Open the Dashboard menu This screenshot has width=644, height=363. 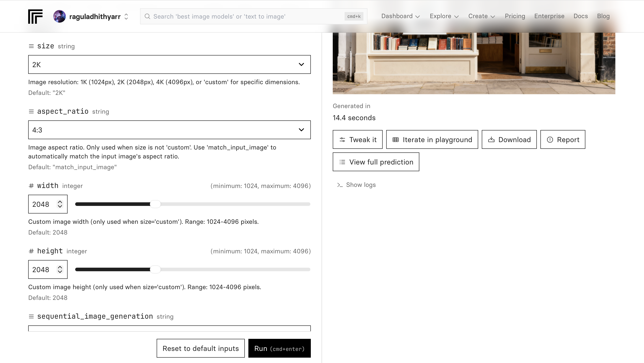click(400, 16)
